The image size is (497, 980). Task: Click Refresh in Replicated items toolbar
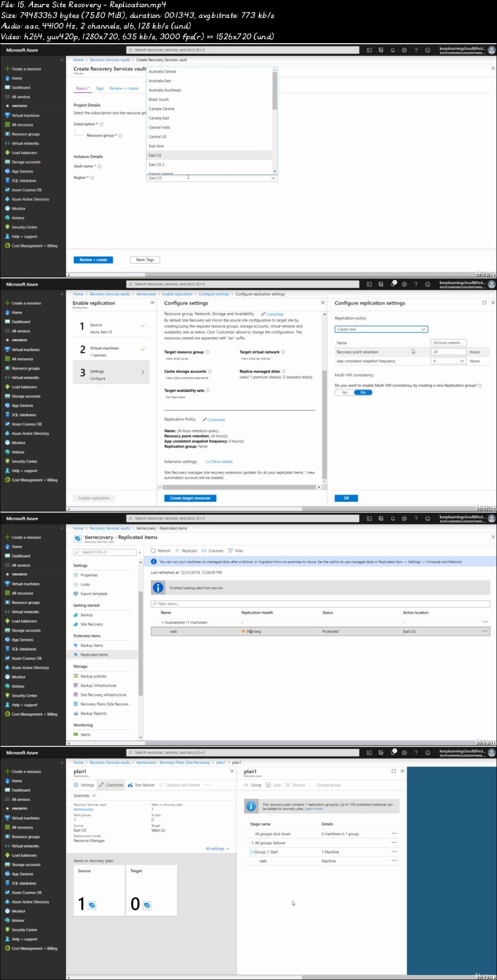(x=161, y=551)
